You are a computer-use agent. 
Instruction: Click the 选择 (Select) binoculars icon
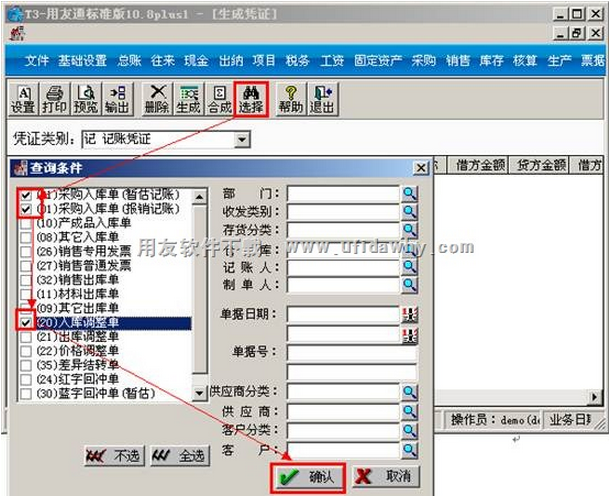pyautogui.click(x=250, y=98)
